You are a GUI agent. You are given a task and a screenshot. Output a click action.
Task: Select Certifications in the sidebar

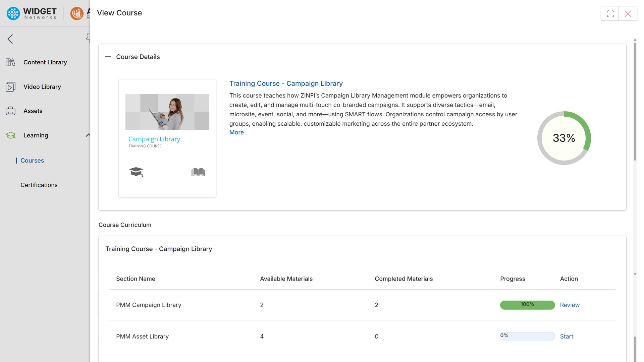pos(39,185)
